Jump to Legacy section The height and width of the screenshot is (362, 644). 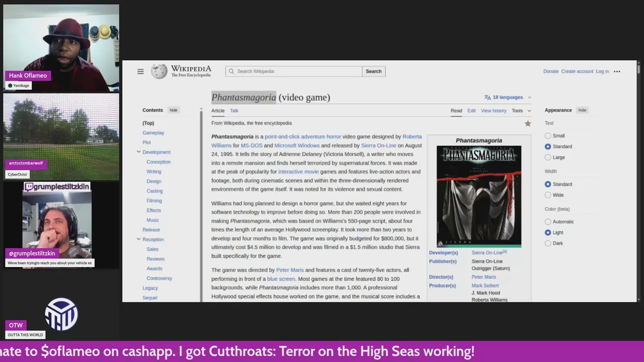tap(150, 288)
